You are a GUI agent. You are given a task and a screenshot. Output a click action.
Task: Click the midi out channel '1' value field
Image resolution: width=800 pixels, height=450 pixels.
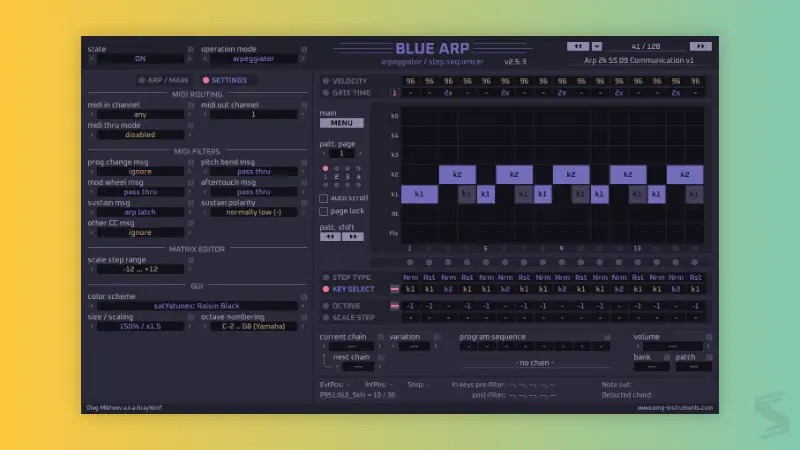coord(253,115)
